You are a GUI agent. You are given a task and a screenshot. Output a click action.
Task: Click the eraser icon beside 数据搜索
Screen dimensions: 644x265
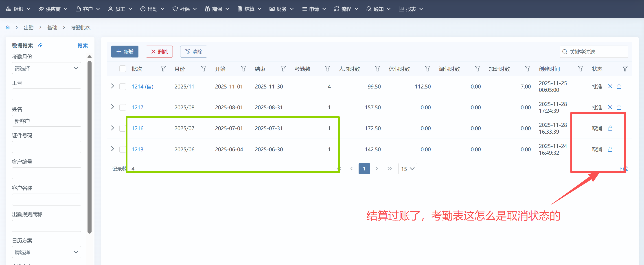click(40, 45)
